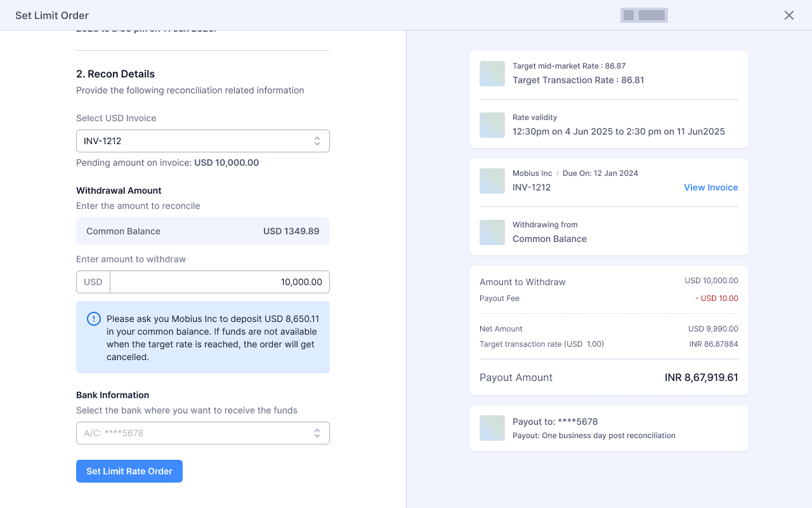Viewport: 812px width, 508px height.
Task: Open the View Invoice link
Action: [x=710, y=187]
